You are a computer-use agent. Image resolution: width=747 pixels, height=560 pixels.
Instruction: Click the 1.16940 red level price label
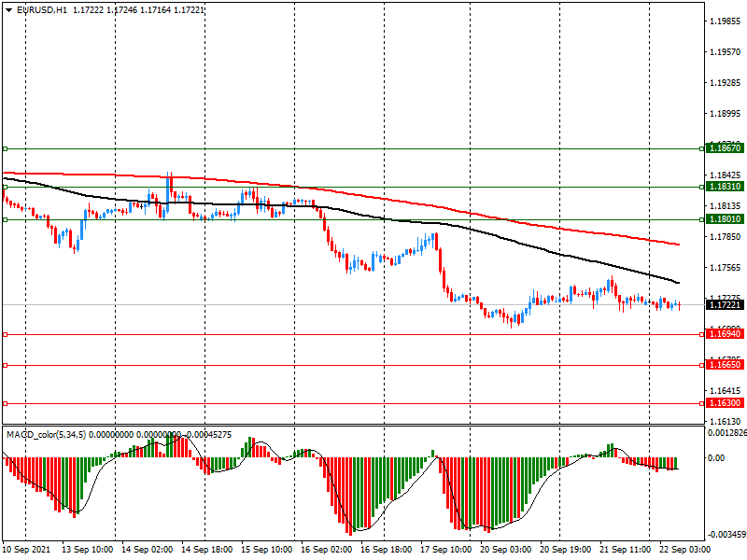click(725, 334)
